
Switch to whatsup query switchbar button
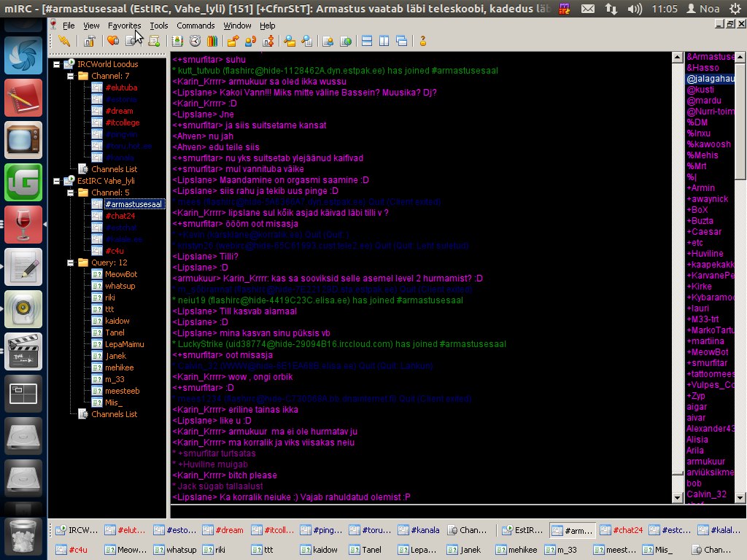tap(176, 550)
